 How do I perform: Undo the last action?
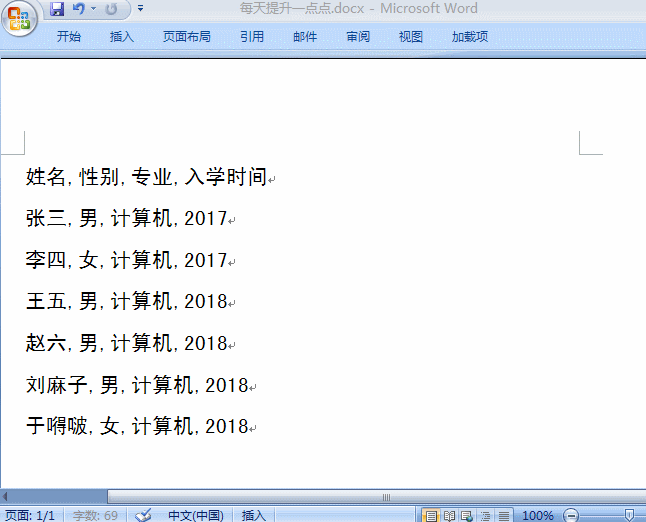[79, 9]
